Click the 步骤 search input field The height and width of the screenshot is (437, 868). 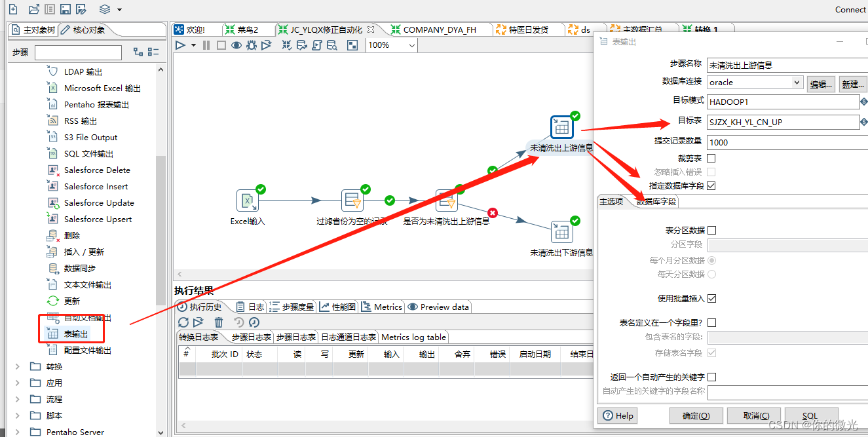pos(78,52)
